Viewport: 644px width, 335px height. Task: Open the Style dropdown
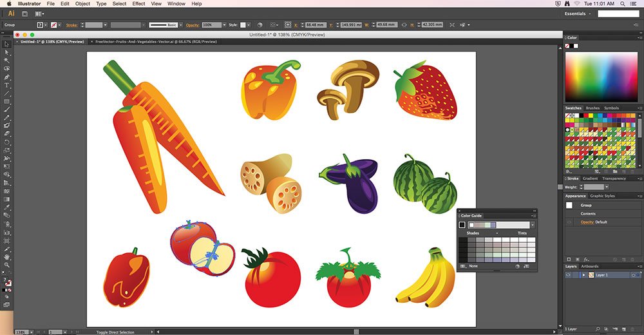coord(249,25)
